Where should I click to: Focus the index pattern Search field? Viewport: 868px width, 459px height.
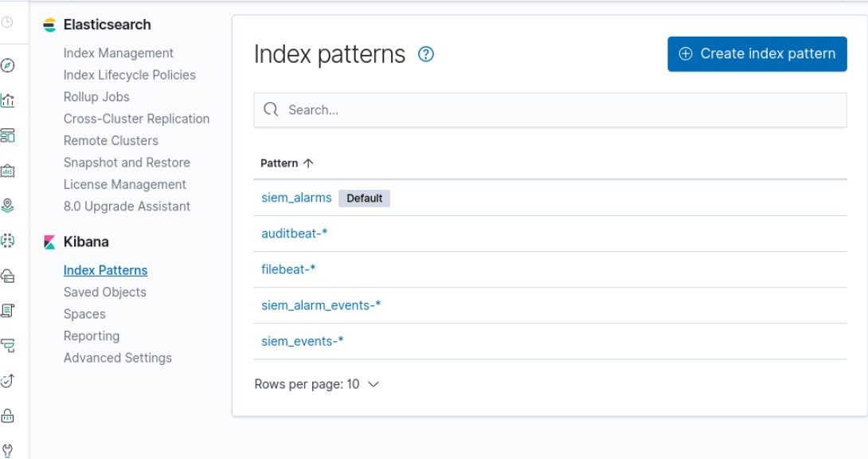click(550, 110)
